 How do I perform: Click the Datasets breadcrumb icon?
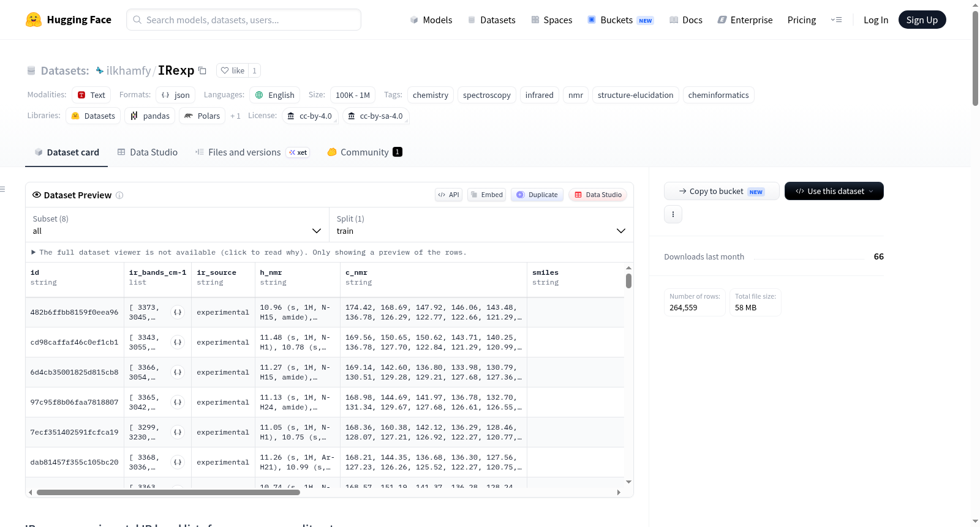(31, 70)
